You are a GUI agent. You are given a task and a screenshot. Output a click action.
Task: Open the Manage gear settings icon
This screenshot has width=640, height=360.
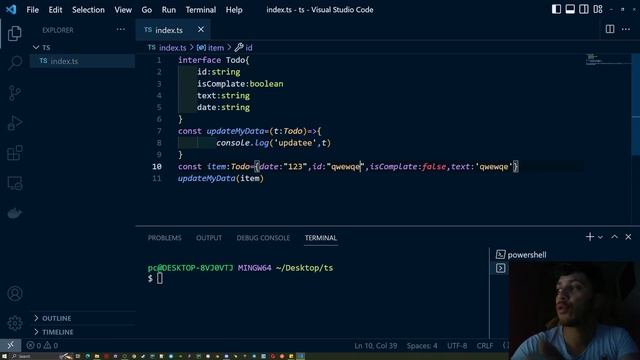15,323
